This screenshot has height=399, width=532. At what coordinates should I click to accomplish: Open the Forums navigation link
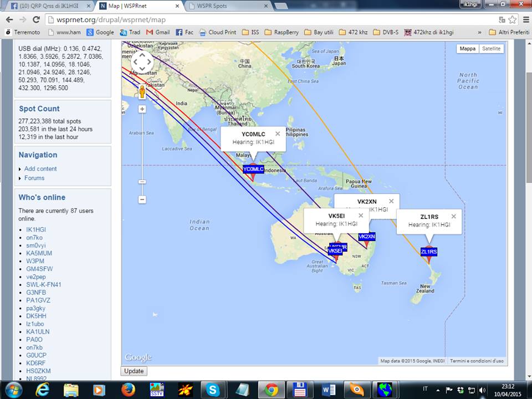pos(34,178)
